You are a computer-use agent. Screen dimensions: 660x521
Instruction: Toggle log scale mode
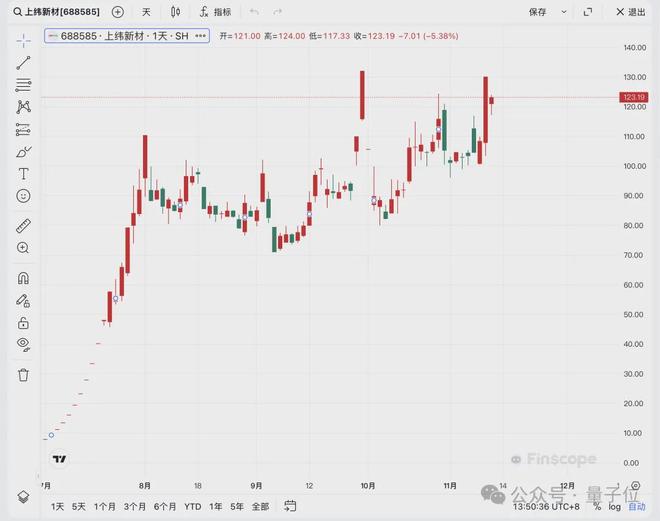click(615, 507)
